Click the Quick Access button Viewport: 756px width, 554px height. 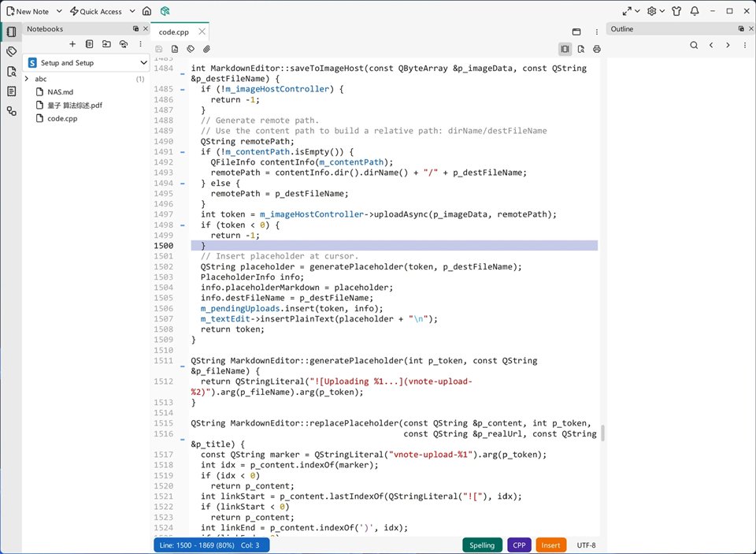(x=96, y=11)
